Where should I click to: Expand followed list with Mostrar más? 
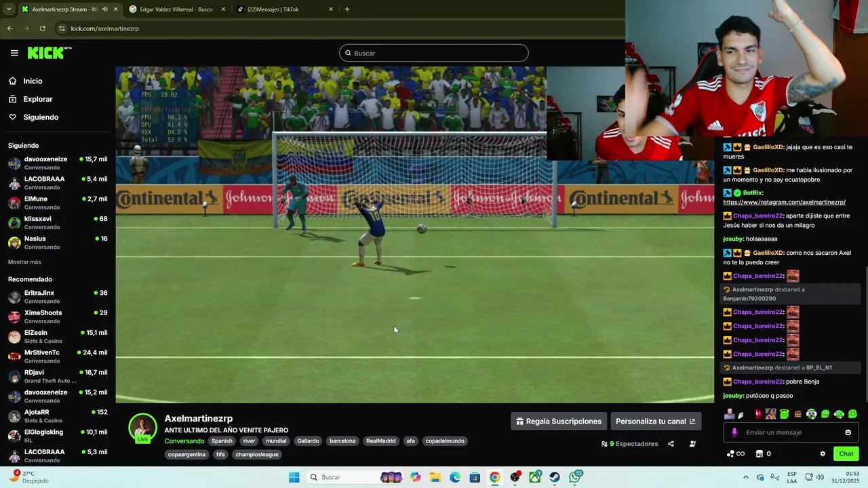[24, 262]
